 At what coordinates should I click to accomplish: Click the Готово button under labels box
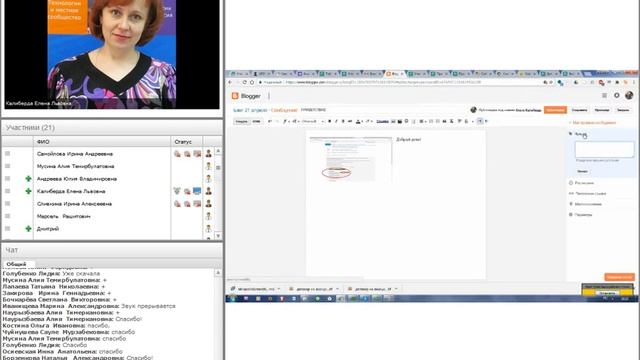click(582, 171)
